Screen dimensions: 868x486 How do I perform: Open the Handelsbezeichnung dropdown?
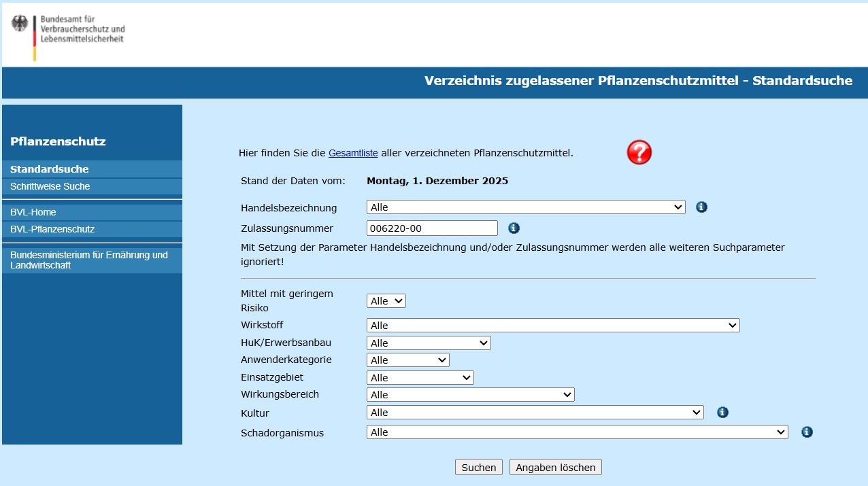(525, 207)
